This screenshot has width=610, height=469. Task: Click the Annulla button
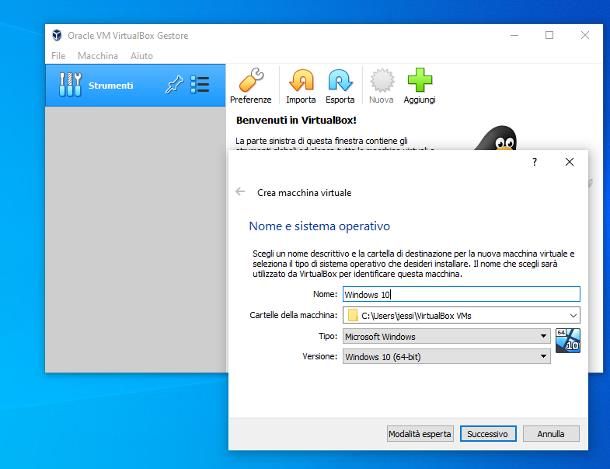tap(551, 434)
